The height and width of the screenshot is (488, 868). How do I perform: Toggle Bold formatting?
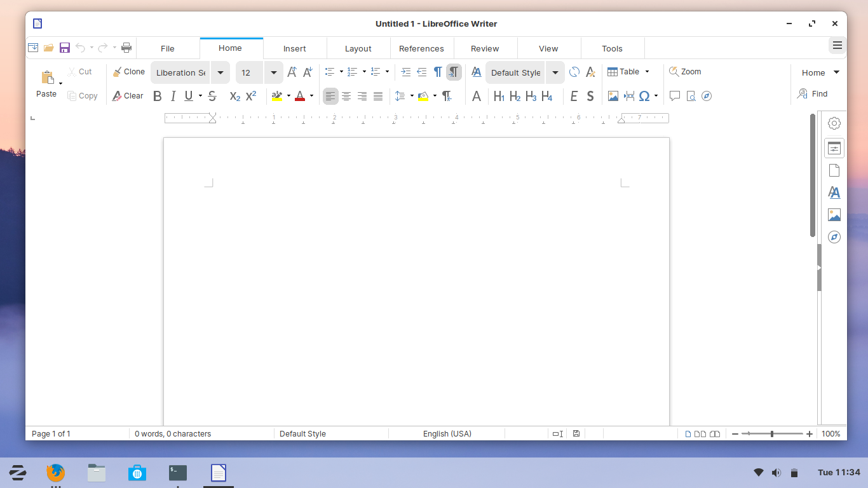[158, 96]
